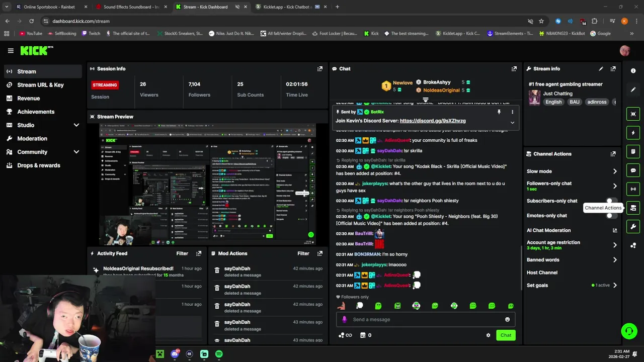Image resolution: width=644 pixels, height=362 pixels.
Task: Click the purple microphone icon in message box
Action: click(345, 319)
